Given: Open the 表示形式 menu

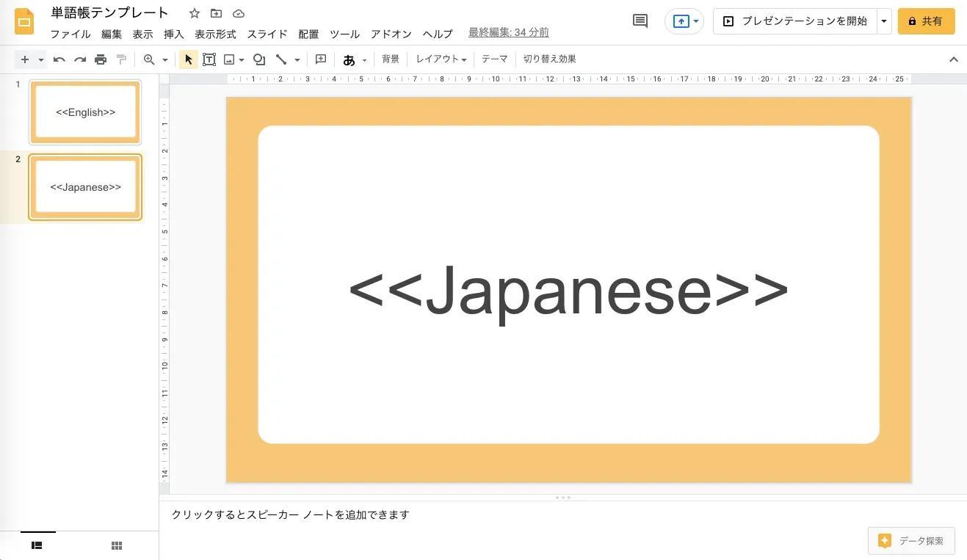Looking at the screenshot, I should coord(216,34).
